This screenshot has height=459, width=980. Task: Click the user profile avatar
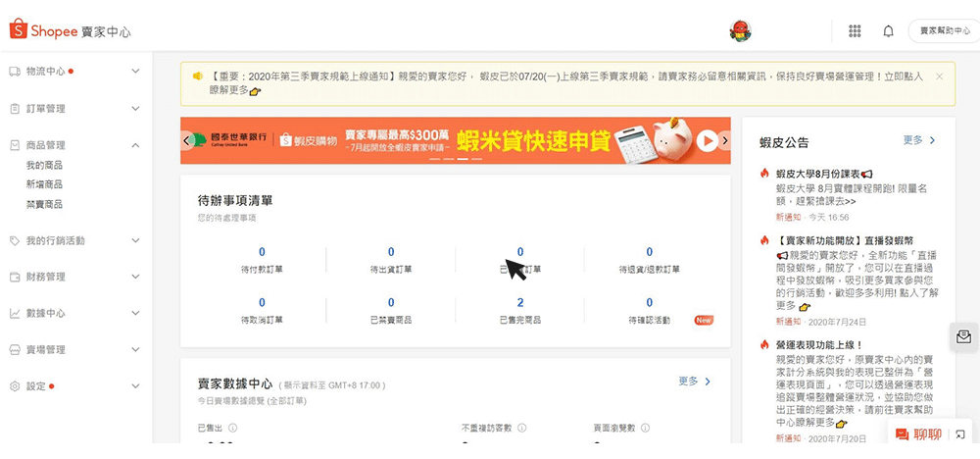[x=740, y=31]
